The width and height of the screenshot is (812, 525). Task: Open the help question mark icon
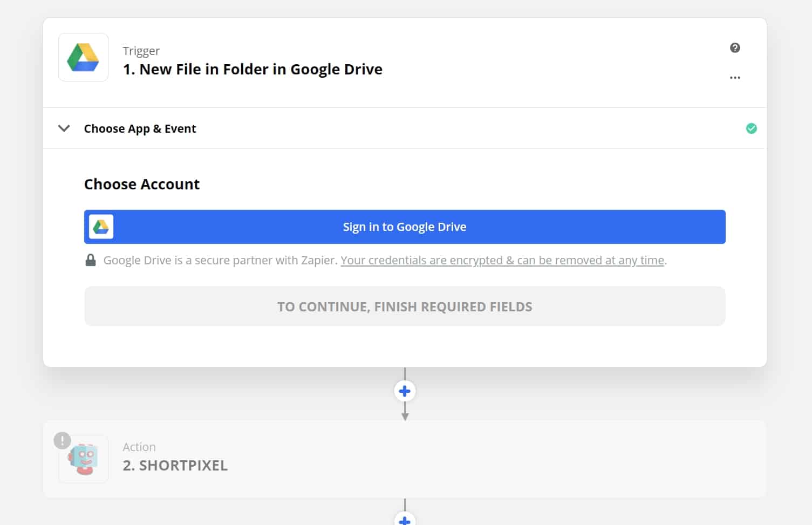click(735, 48)
